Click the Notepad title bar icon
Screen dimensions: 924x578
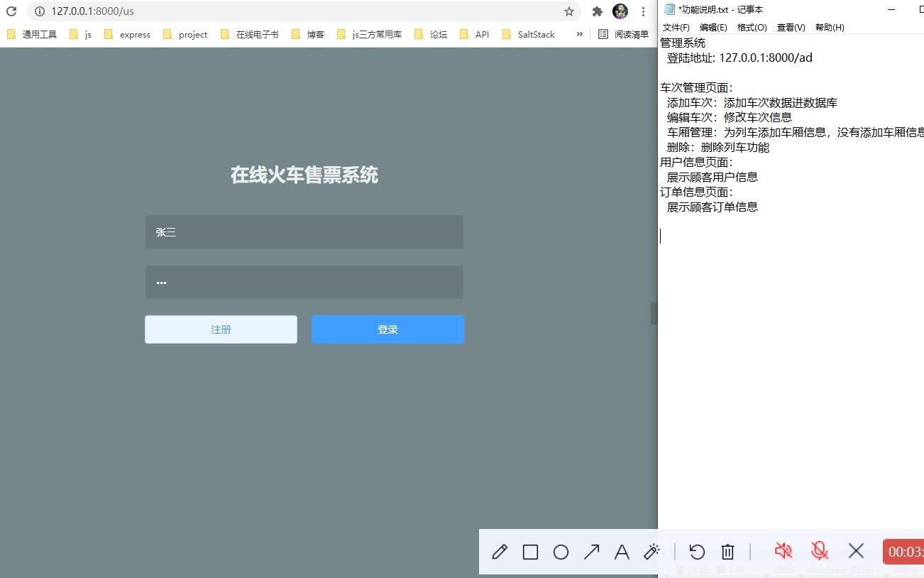click(669, 9)
